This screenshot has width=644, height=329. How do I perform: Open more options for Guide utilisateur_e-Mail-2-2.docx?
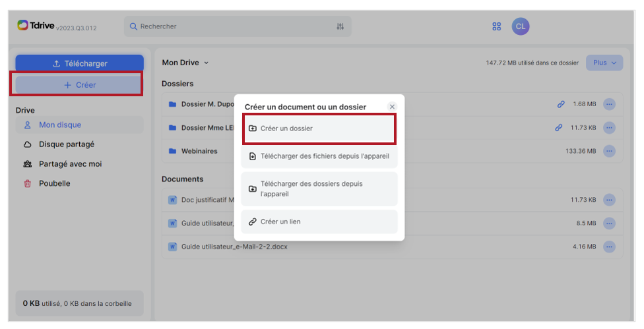[x=609, y=247]
